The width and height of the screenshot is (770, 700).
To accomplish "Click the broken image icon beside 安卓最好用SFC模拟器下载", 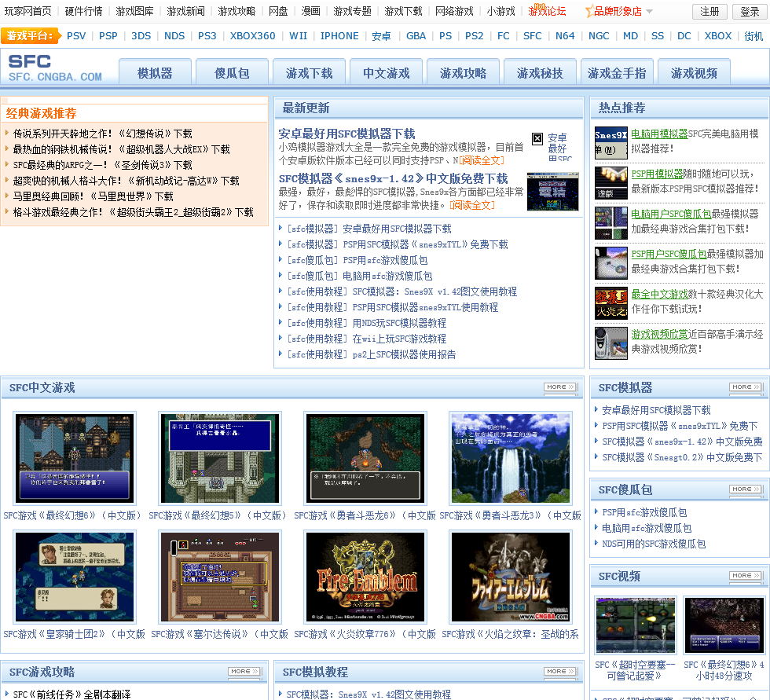I will 537,138.
